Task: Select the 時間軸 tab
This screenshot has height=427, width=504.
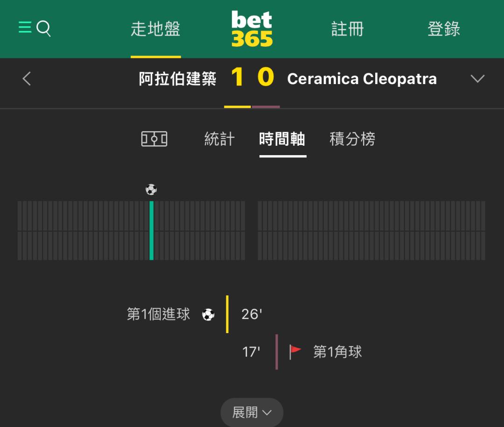Action: click(x=282, y=139)
